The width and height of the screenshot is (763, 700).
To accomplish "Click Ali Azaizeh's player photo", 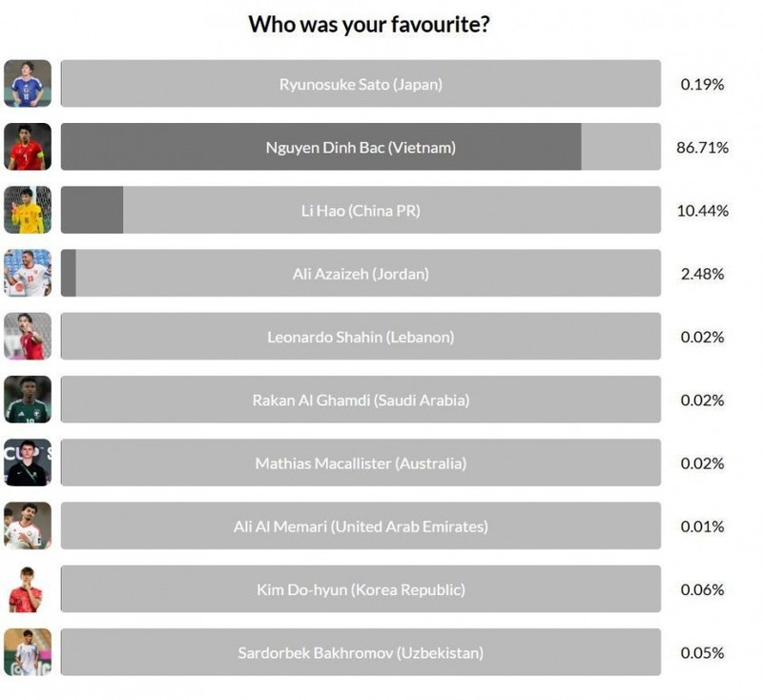I will (28, 274).
